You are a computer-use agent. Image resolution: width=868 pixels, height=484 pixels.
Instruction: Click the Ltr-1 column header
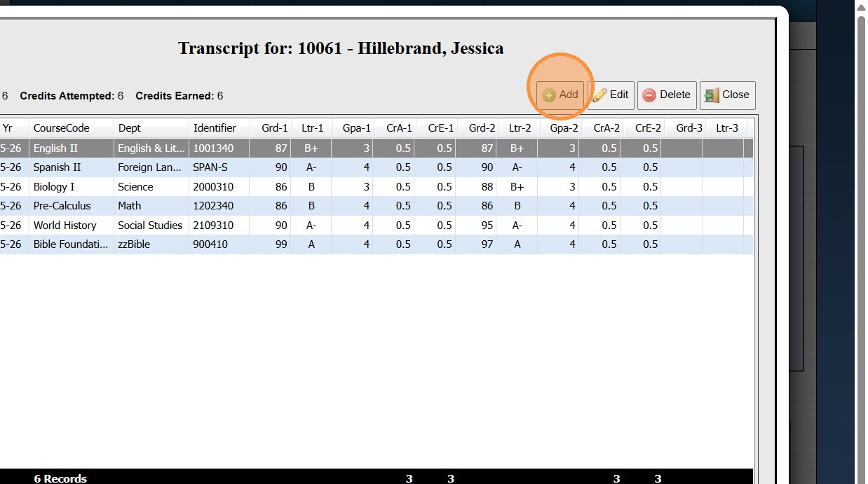pyautogui.click(x=312, y=128)
